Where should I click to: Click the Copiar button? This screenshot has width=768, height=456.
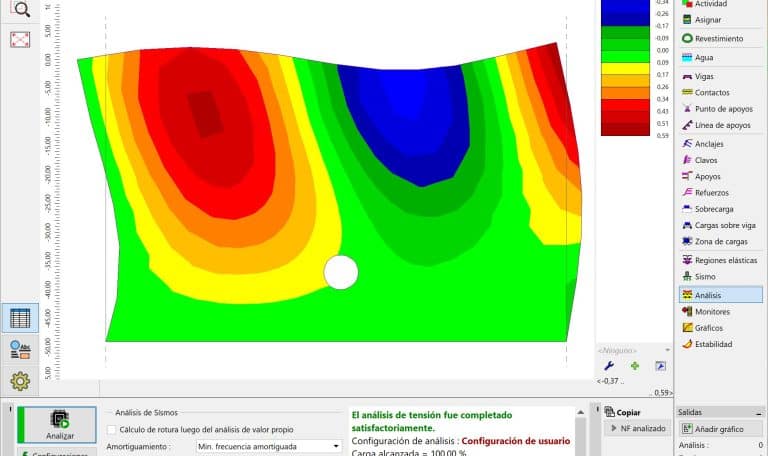click(623, 412)
